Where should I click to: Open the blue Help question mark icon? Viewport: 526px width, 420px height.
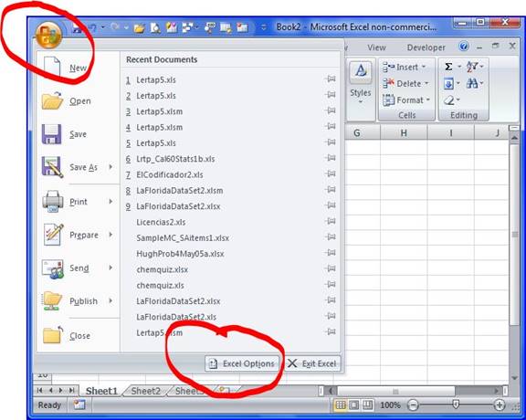click(x=464, y=47)
